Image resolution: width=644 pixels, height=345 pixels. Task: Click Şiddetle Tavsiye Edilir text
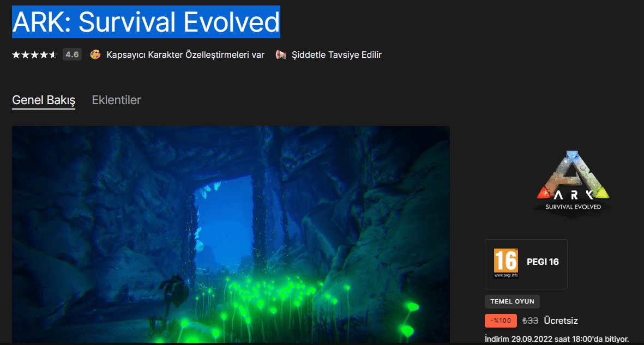(x=336, y=55)
